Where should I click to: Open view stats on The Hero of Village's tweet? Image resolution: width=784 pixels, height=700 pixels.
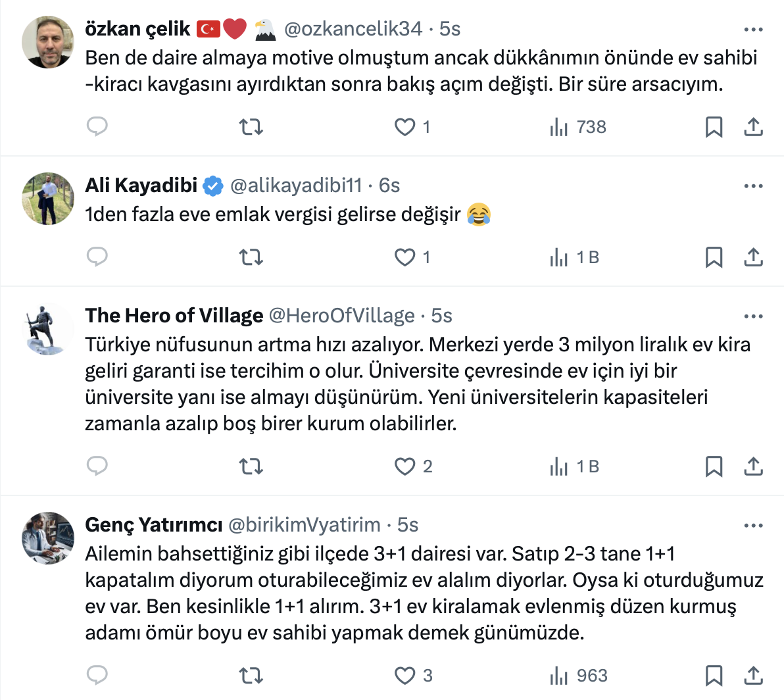click(x=575, y=466)
